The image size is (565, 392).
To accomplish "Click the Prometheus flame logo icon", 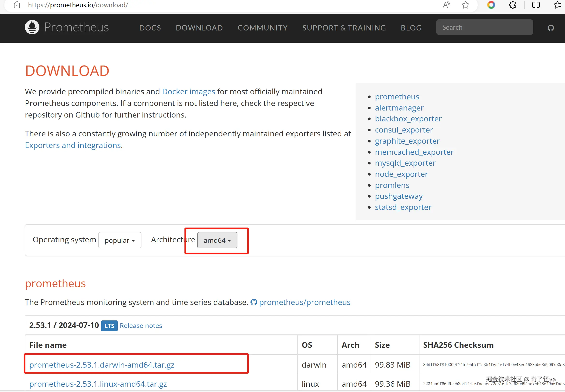I will [32, 27].
